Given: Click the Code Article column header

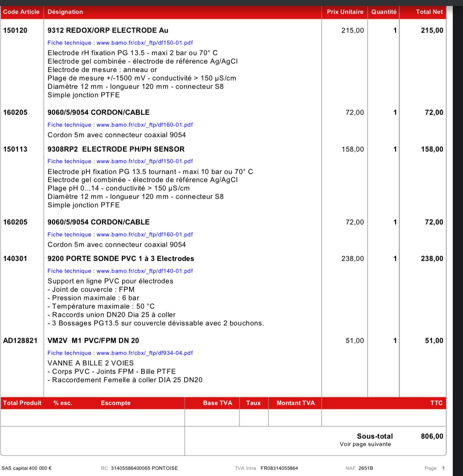Looking at the screenshot, I should 21,12.
